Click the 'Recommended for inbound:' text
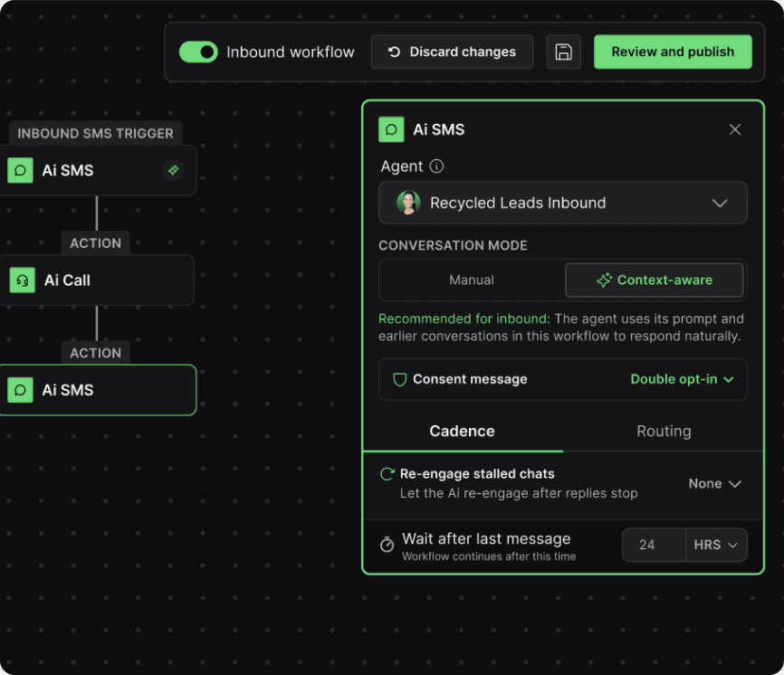784x675 pixels. [464, 318]
